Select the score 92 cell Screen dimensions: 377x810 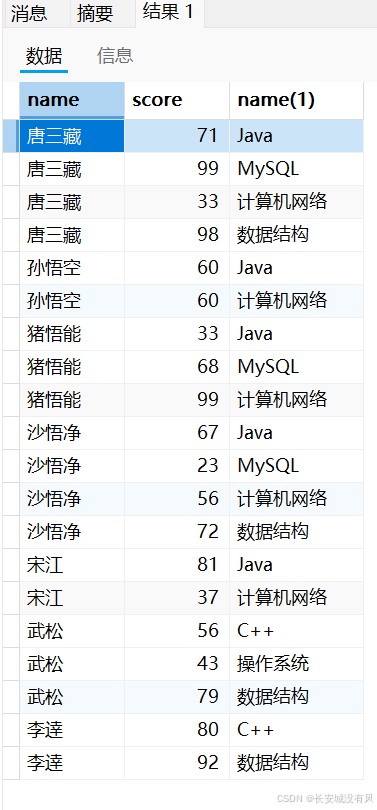(x=177, y=764)
